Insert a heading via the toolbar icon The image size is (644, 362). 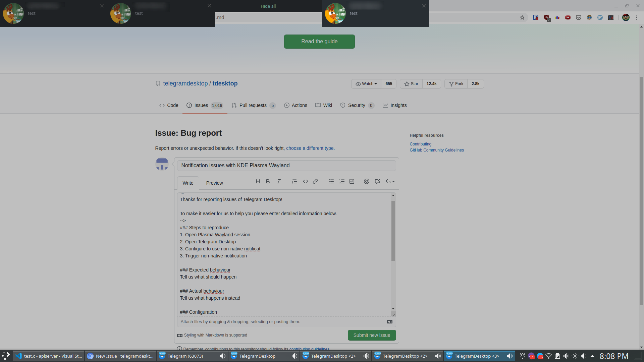258,181
